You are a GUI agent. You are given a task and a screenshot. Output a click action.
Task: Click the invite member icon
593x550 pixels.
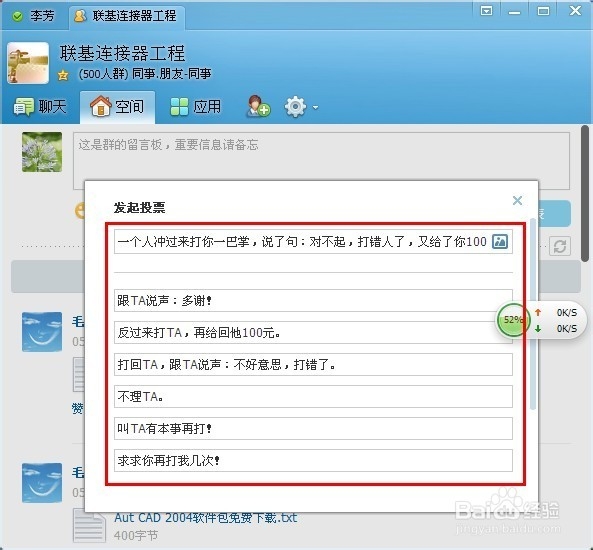(258, 106)
